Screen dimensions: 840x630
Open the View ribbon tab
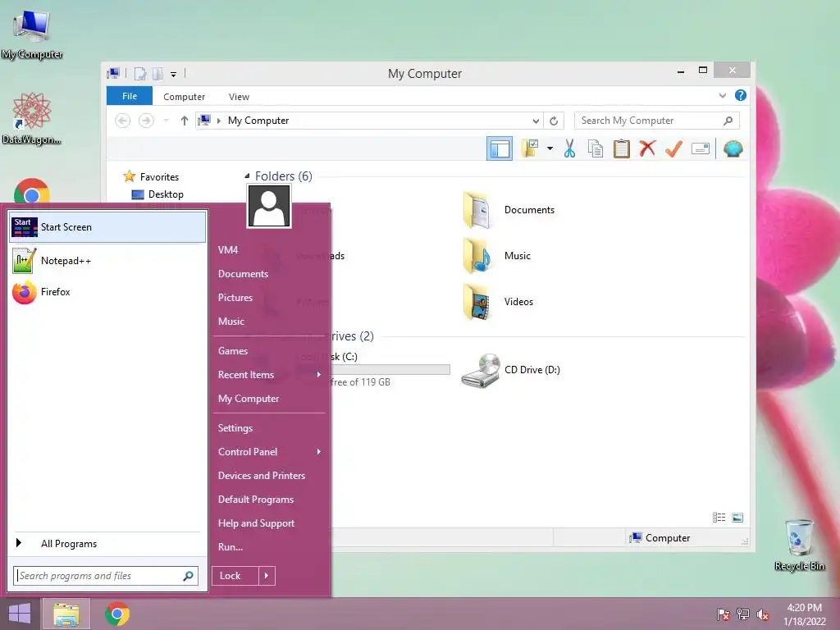(239, 97)
